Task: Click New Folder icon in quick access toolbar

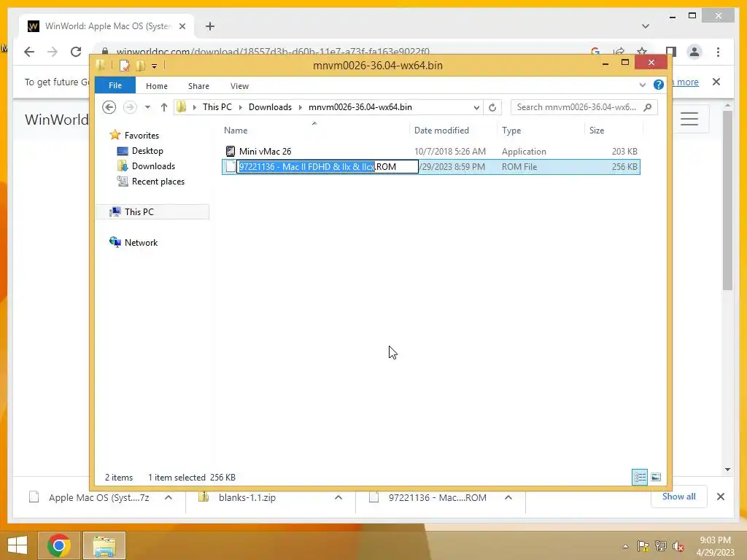Action: click(140, 65)
